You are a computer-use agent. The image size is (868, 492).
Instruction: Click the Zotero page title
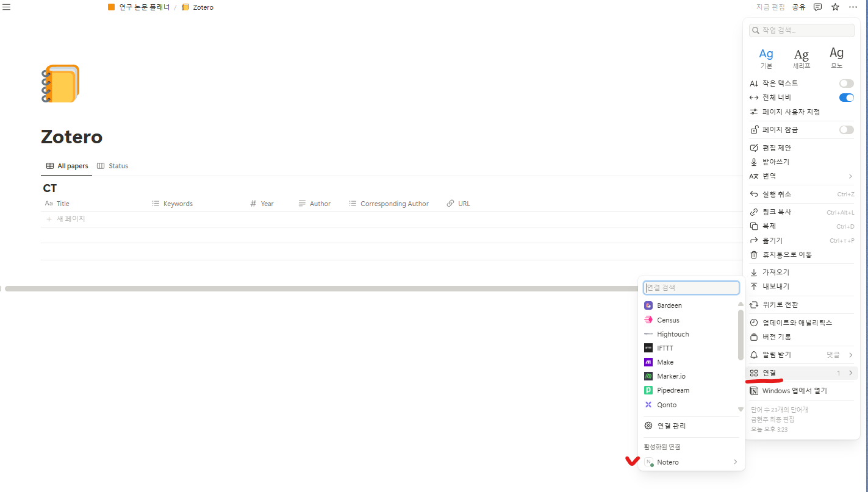(x=71, y=137)
